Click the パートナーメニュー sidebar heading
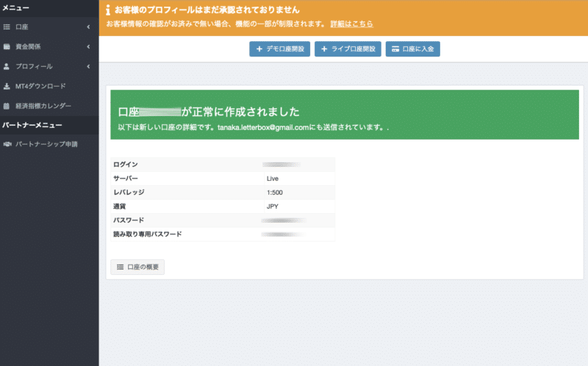The width and height of the screenshot is (588, 366). pyautogui.click(x=32, y=125)
